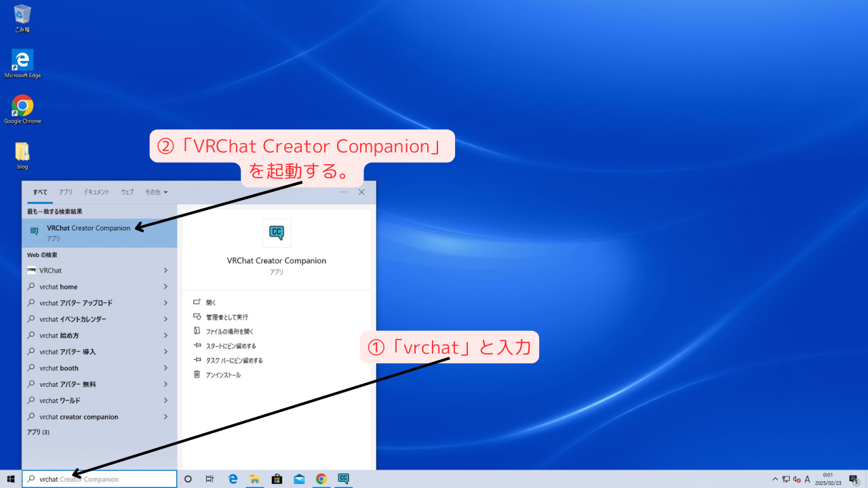The image size is (868, 488).
Task: Open Google Chrome from the desktop
Action: (22, 107)
